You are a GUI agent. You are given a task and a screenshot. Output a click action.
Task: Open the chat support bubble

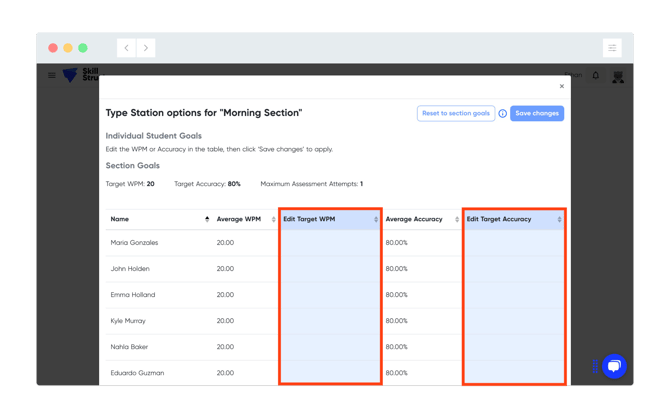pyautogui.click(x=614, y=366)
